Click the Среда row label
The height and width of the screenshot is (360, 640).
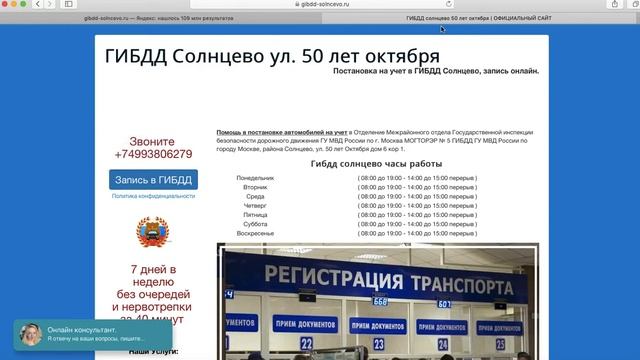coord(255,197)
